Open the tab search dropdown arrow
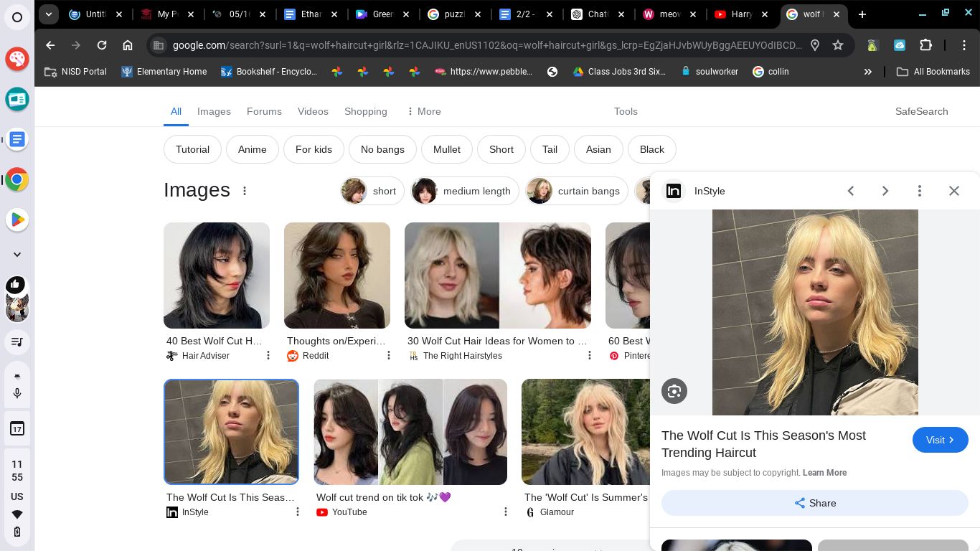This screenshot has height=551, width=980. click(48, 14)
